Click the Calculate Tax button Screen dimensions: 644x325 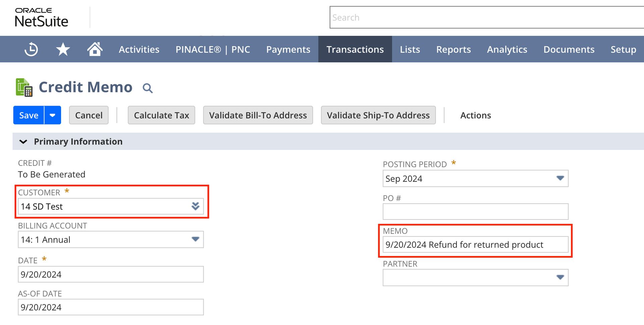click(x=161, y=115)
